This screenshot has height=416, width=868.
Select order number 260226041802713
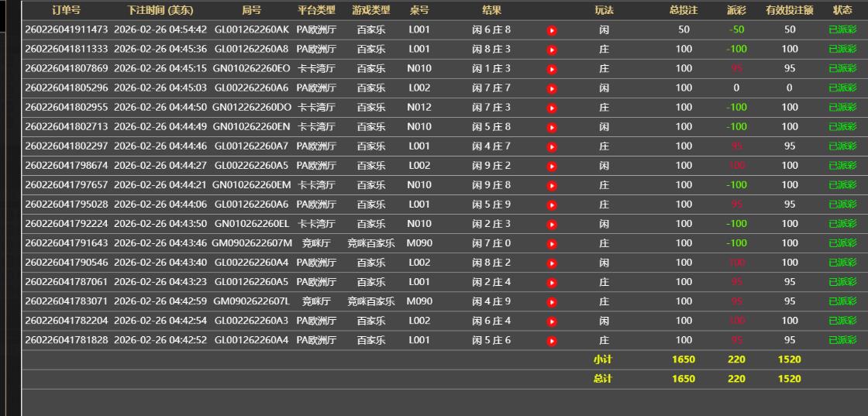[x=67, y=126]
